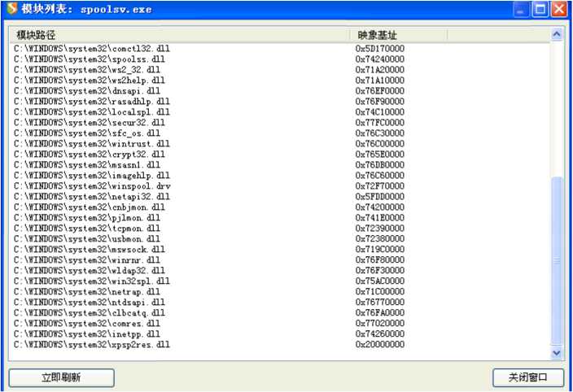The width and height of the screenshot is (573, 392).
Task: Select the pjlmon.dll row
Action: tap(279, 218)
